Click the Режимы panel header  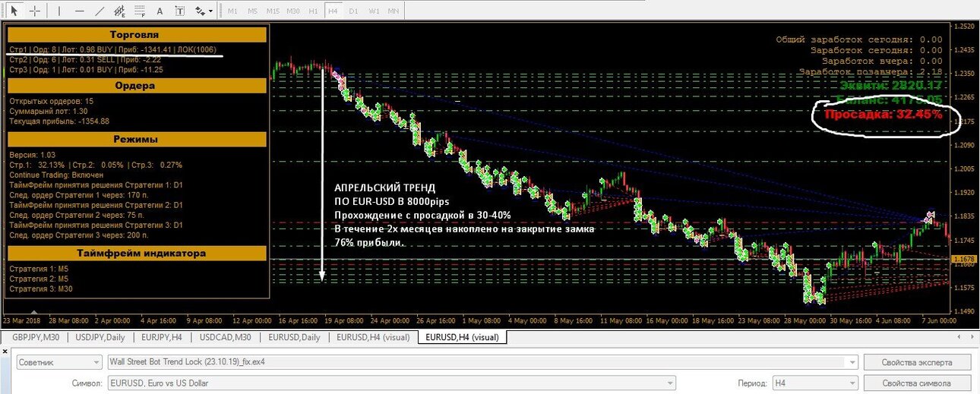tap(138, 140)
